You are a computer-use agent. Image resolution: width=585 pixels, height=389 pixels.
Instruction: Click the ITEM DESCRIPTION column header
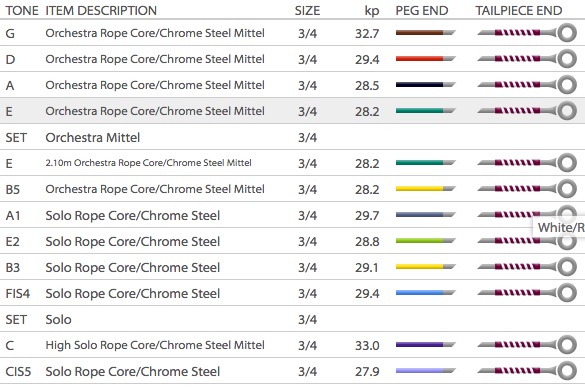click(101, 10)
